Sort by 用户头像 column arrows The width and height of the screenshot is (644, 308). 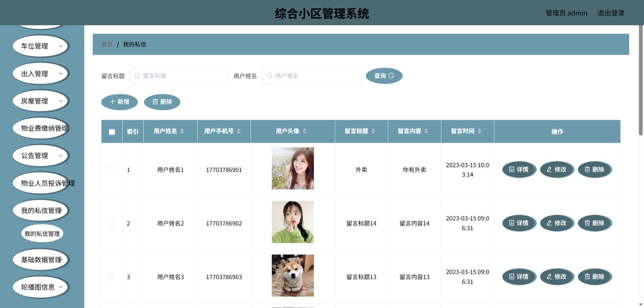304,131
